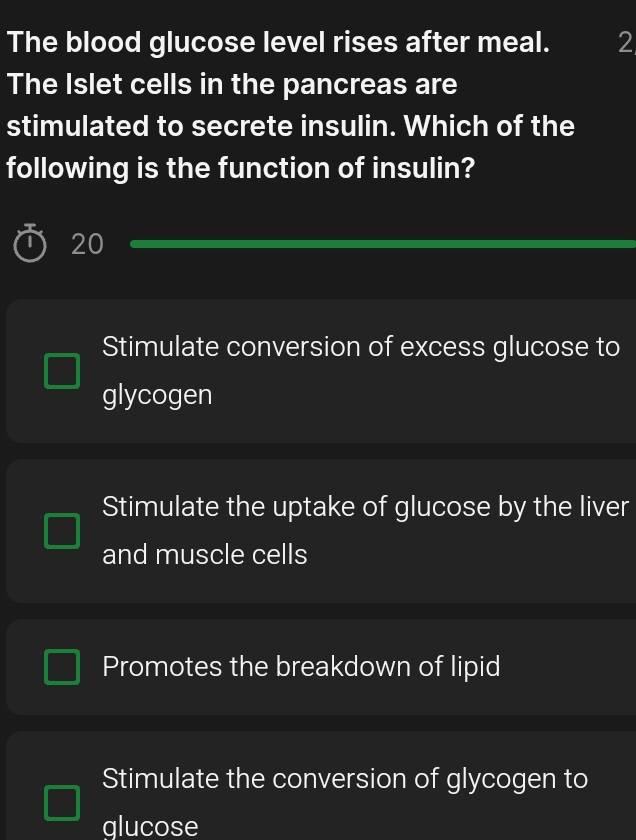Select answer 'Stimulate the conversion of glycogen to glucose'
The image size is (636, 840).
[320, 800]
